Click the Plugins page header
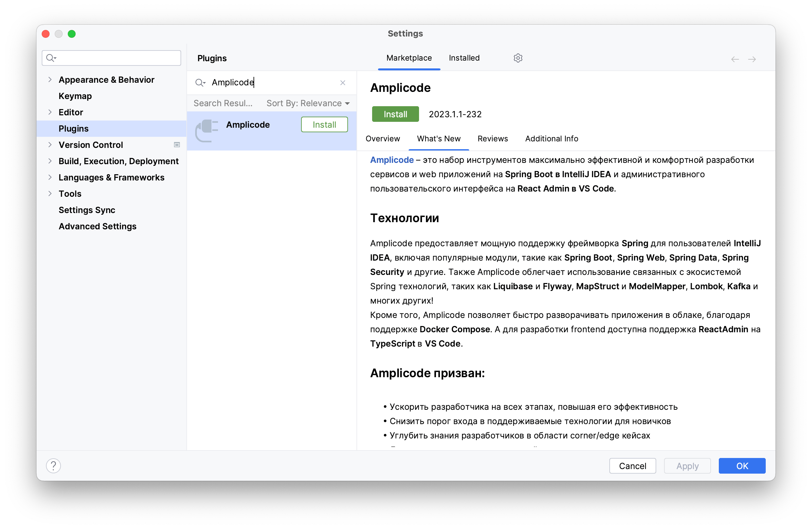Image resolution: width=812 pixels, height=529 pixels. click(x=212, y=58)
